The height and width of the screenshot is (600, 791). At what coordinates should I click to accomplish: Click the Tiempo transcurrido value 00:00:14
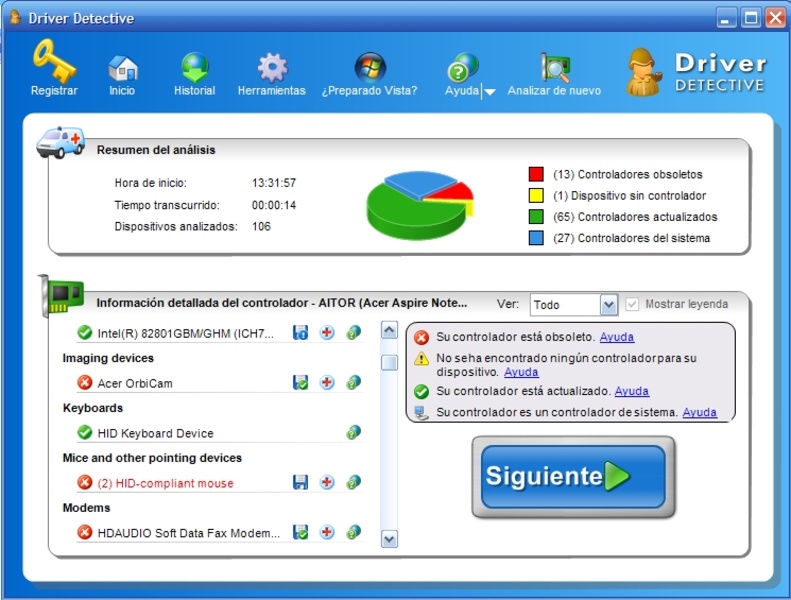(274, 205)
